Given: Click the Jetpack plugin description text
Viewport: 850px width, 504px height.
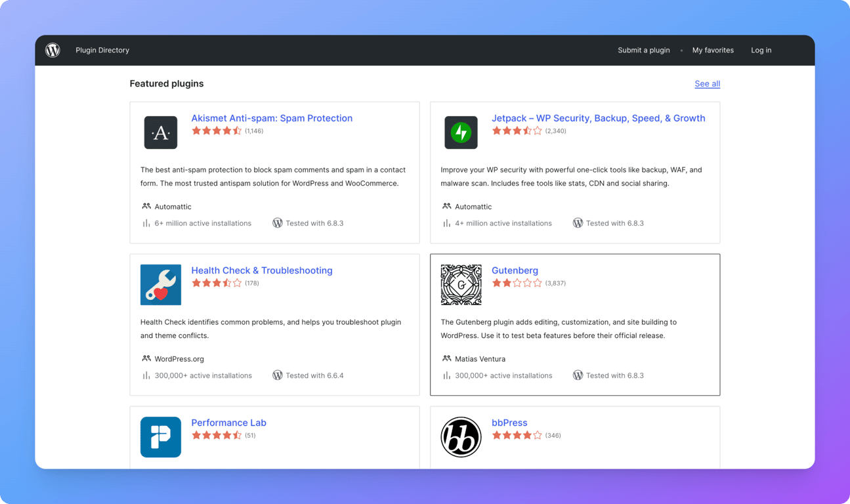Looking at the screenshot, I should coord(571,177).
